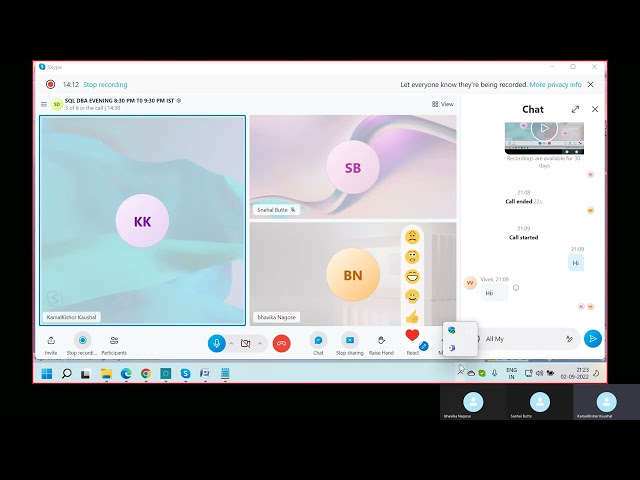
Task: Launch Microsoft Edge from the taskbar
Action: [x=126, y=373]
